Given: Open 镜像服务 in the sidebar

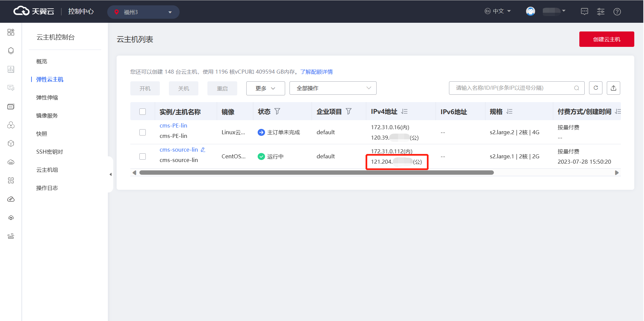Looking at the screenshot, I should (47, 115).
